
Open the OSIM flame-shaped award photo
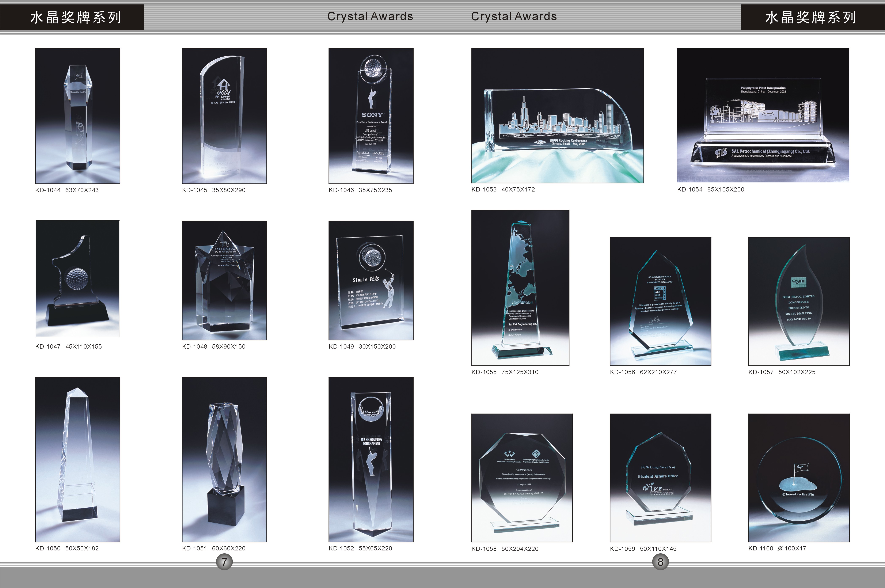[x=799, y=301]
